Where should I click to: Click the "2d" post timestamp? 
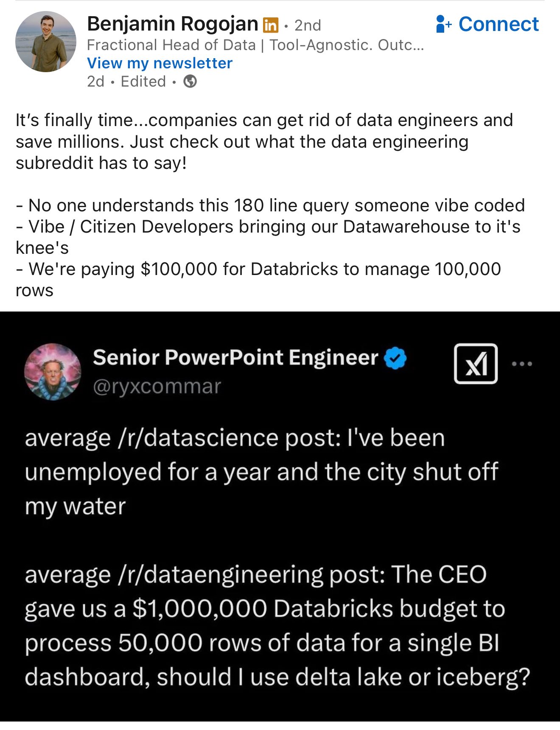click(95, 81)
